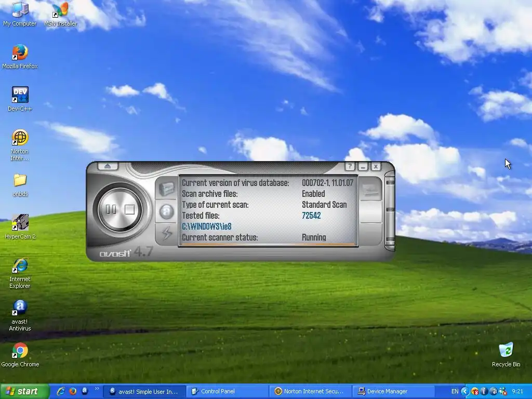Click the tested files count 72542
The image size is (532, 399).
[x=311, y=216]
